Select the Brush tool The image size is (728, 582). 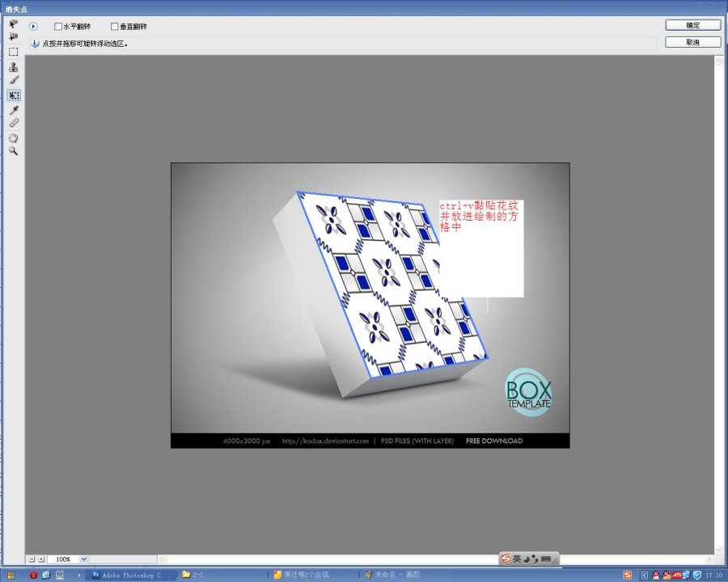coord(14,80)
